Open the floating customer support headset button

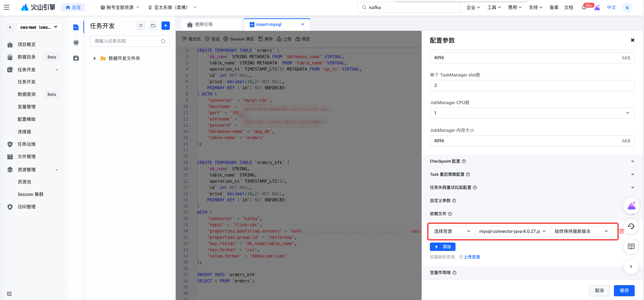[631, 226]
